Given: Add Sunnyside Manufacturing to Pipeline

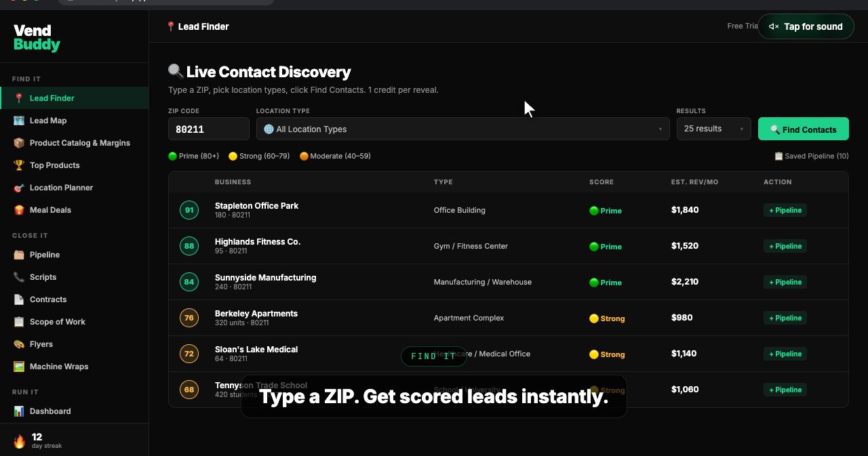Looking at the screenshot, I should point(785,282).
